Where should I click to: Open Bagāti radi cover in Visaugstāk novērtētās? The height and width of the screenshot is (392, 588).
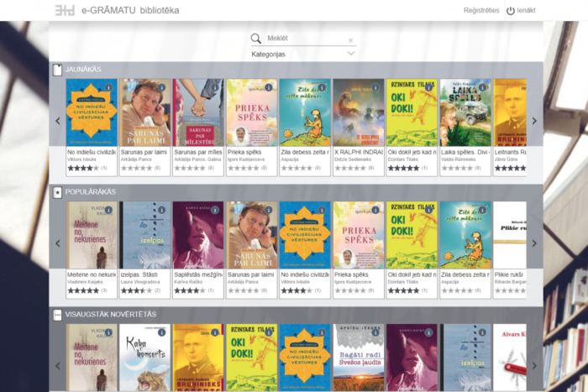tap(358, 358)
